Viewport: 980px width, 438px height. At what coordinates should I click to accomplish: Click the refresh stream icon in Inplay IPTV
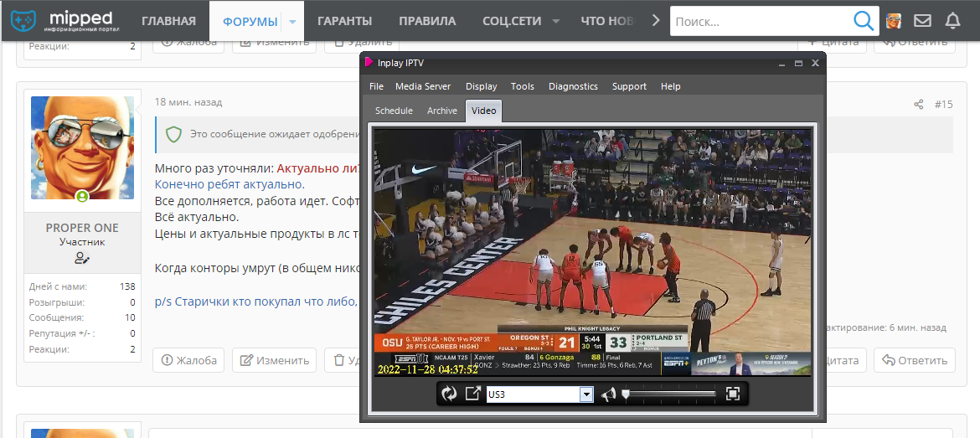click(449, 394)
